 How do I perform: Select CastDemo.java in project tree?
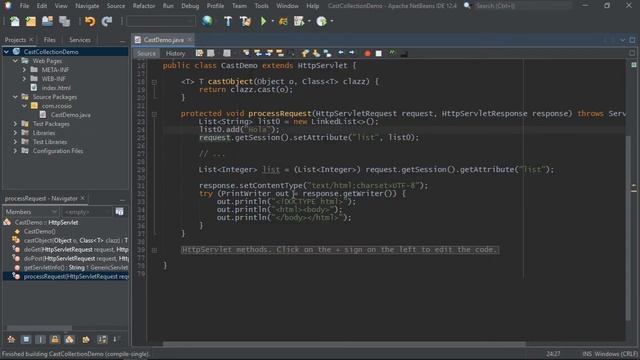coord(71,115)
